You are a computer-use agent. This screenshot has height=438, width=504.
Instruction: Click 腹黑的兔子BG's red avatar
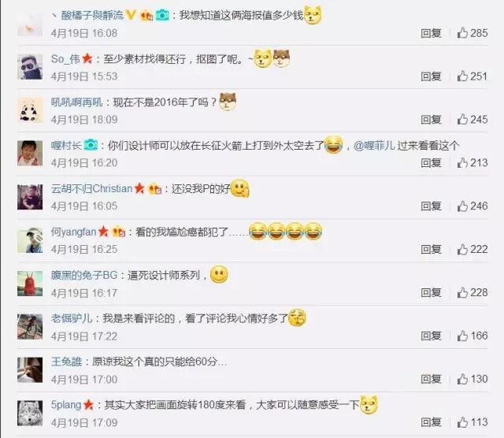[x=30, y=284]
